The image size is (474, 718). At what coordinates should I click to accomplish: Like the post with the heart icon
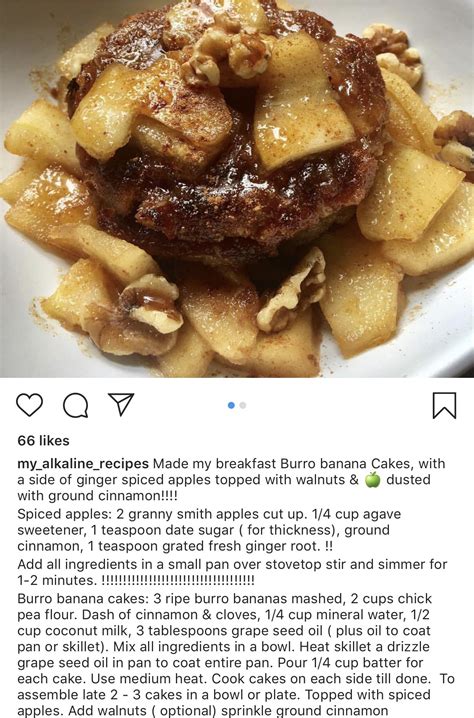[x=29, y=405]
